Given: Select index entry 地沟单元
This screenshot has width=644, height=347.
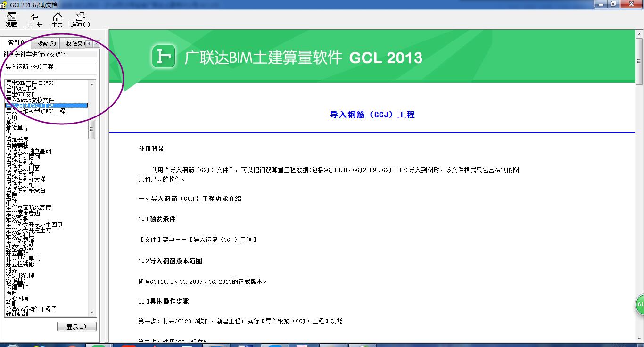Looking at the screenshot, I should pos(17,128).
